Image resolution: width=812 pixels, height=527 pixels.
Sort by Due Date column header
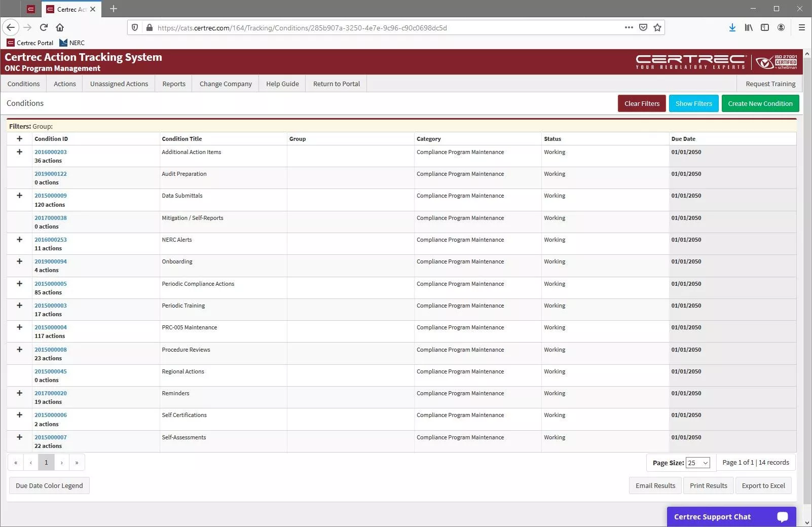coord(683,139)
